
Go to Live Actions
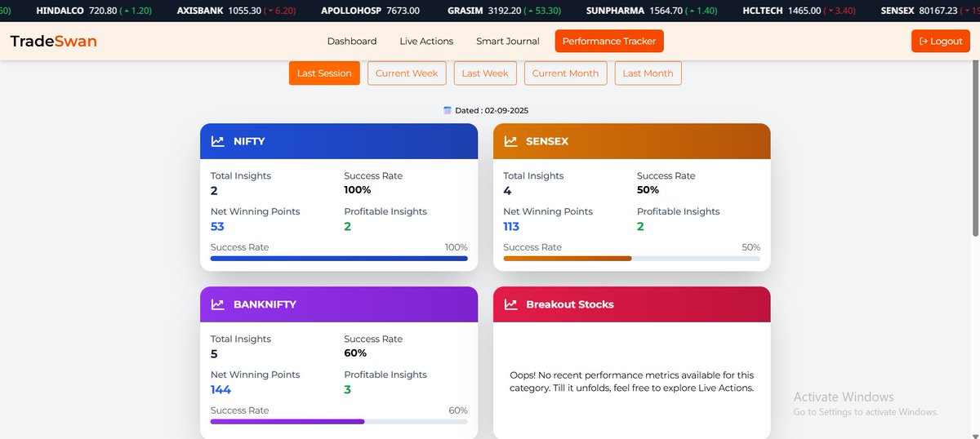click(x=426, y=41)
